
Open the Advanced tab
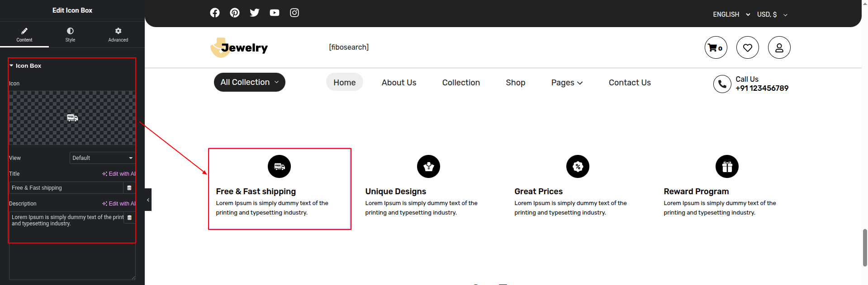[118, 34]
